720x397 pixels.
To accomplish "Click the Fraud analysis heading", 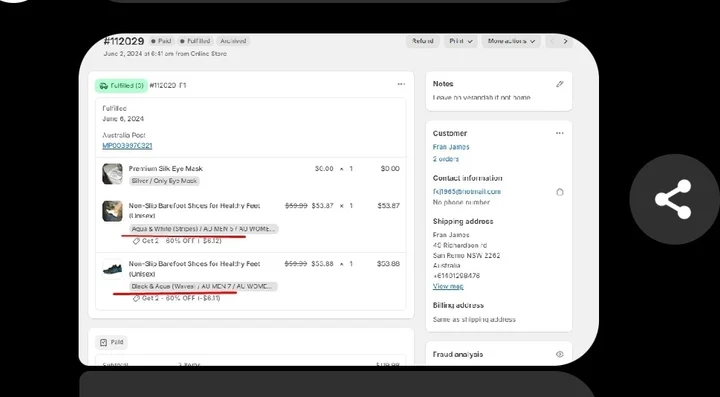I will coord(457,354).
